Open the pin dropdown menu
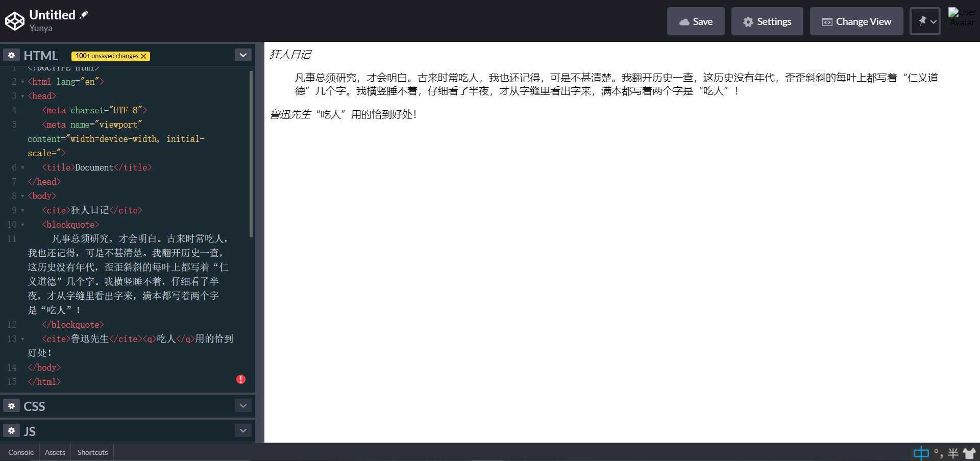 [x=925, y=21]
